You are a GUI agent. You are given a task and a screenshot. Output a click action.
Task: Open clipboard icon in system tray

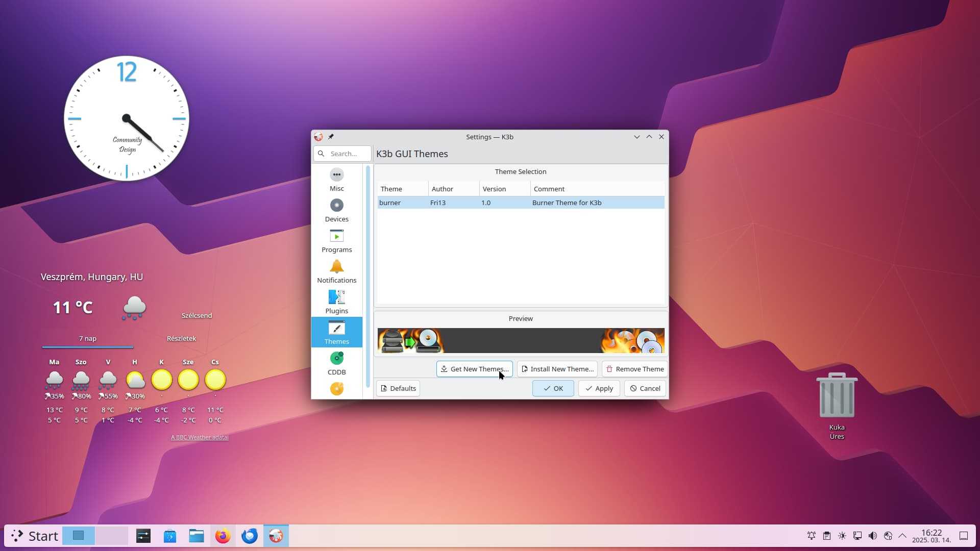[x=827, y=536]
